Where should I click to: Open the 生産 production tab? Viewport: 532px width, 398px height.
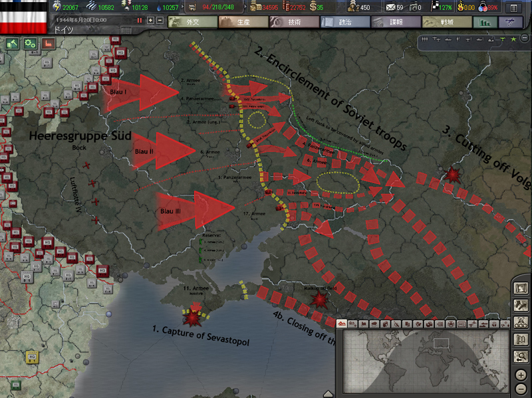point(243,22)
